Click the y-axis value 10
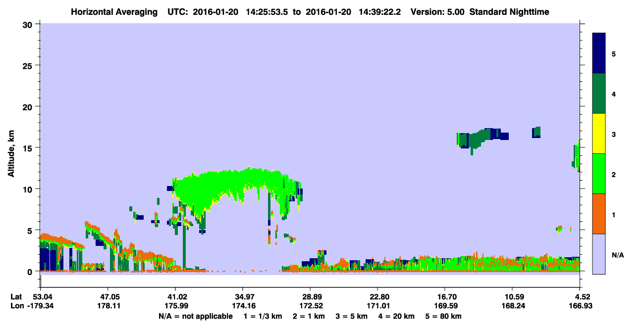 click(x=28, y=189)
